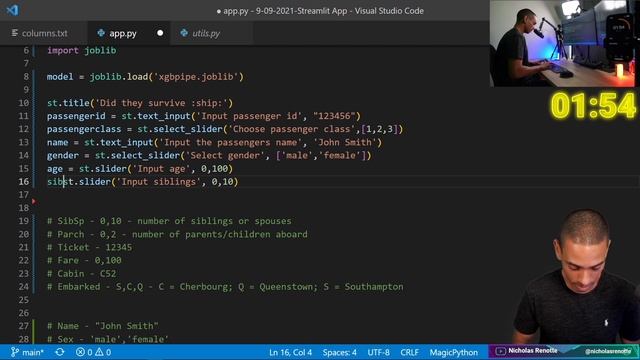The height and width of the screenshot is (360, 640).
Task: Click the passengerid variable on line 11
Action: [x=76, y=116]
